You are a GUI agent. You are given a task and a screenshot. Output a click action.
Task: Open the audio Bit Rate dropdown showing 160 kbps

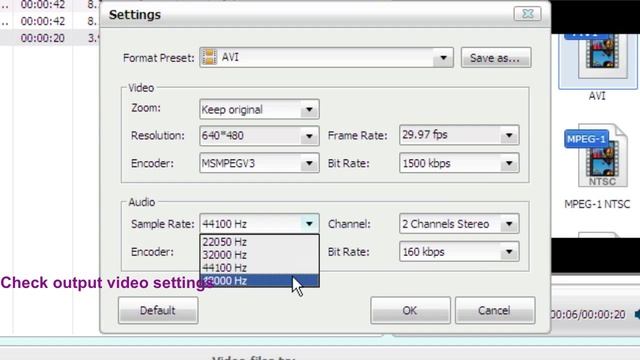pyautogui.click(x=509, y=252)
